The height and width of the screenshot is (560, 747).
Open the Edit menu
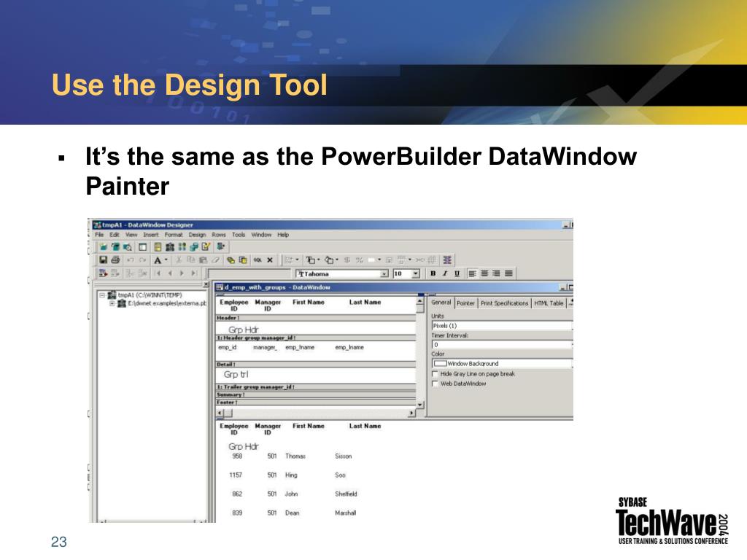(x=115, y=235)
